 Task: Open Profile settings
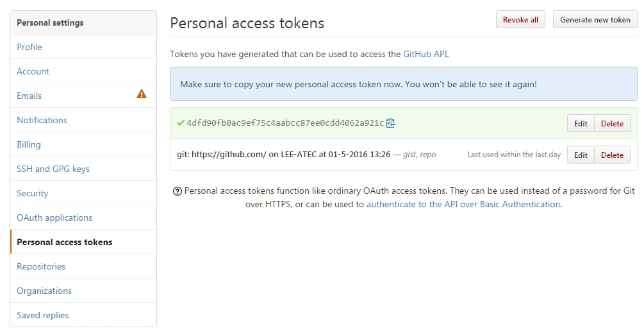pos(29,47)
